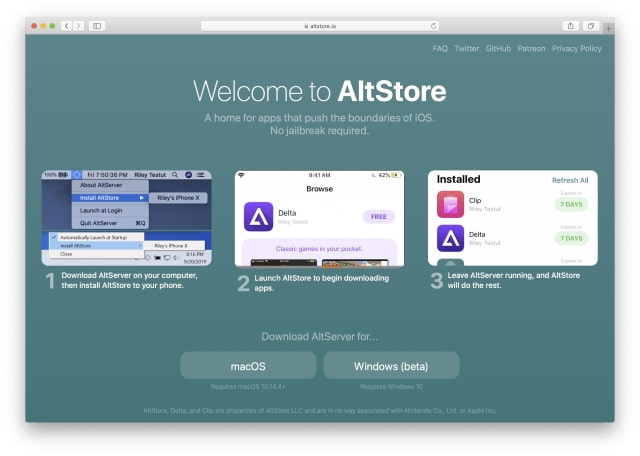
Task: Click 'Requires Windows 10' note
Action: pyautogui.click(x=391, y=386)
